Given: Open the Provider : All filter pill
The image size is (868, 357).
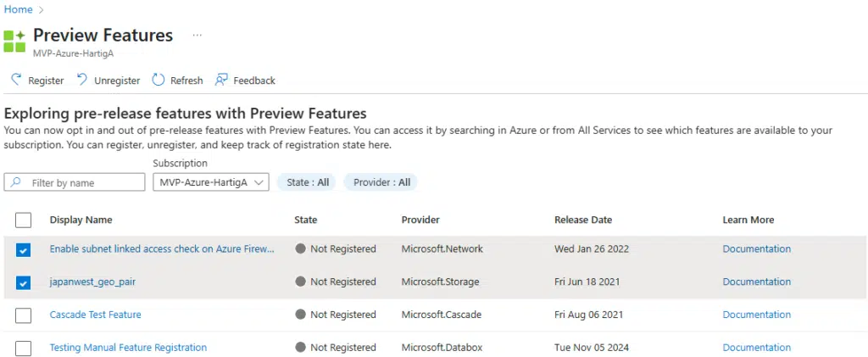Looking at the screenshot, I should (x=381, y=182).
